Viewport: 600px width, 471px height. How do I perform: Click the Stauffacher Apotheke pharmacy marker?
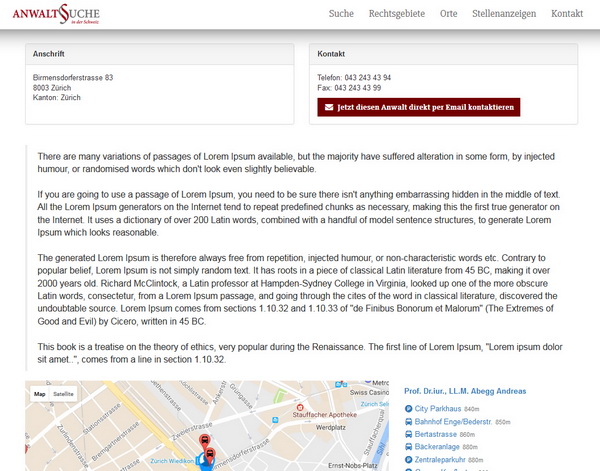(300, 407)
